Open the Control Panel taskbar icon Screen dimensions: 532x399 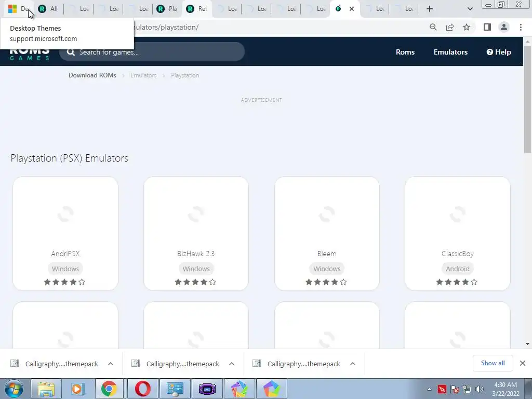pyautogui.click(x=175, y=389)
